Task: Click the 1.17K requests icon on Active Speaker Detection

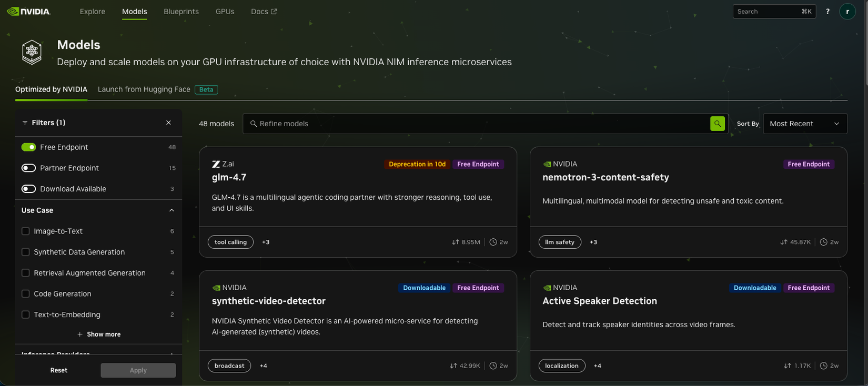Action: click(788, 365)
